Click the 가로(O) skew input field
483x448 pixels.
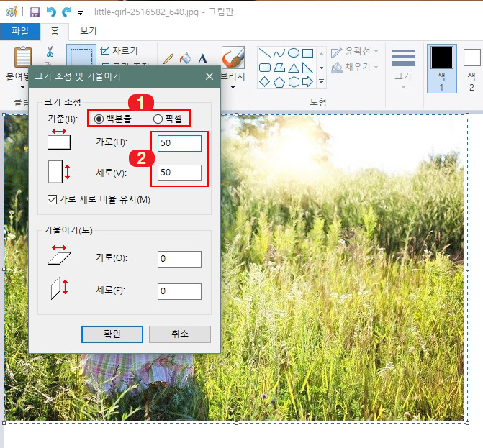pos(179,259)
